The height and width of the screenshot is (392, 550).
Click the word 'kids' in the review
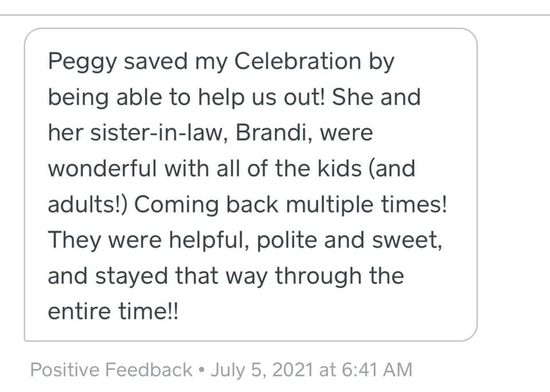[x=340, y=168]
